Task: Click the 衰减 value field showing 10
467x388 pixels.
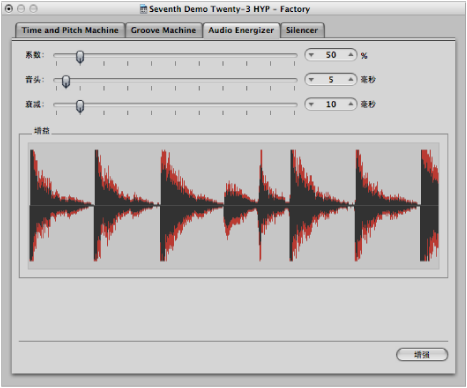Action: coord(331,104)
